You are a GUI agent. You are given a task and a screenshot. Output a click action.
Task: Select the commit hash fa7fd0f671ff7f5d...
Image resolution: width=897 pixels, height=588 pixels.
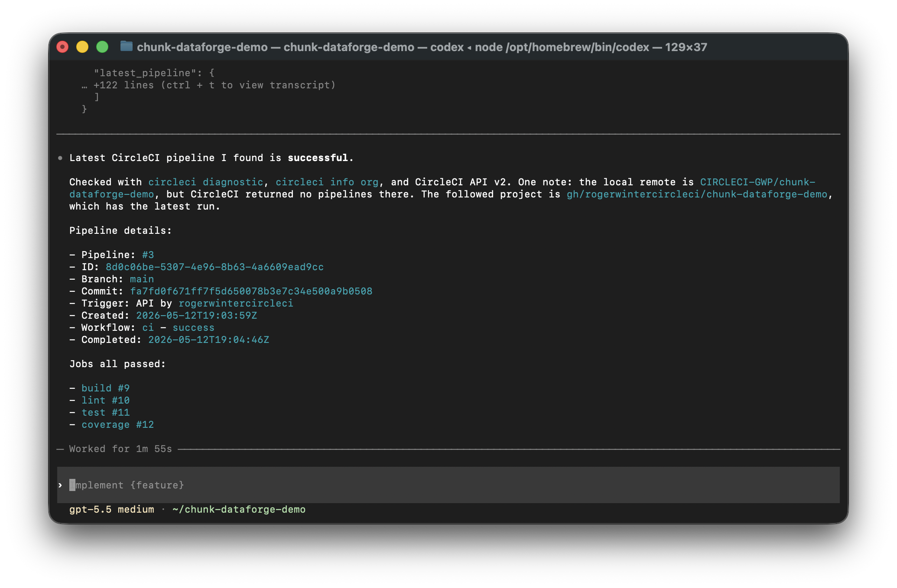[x=251, y=291]
